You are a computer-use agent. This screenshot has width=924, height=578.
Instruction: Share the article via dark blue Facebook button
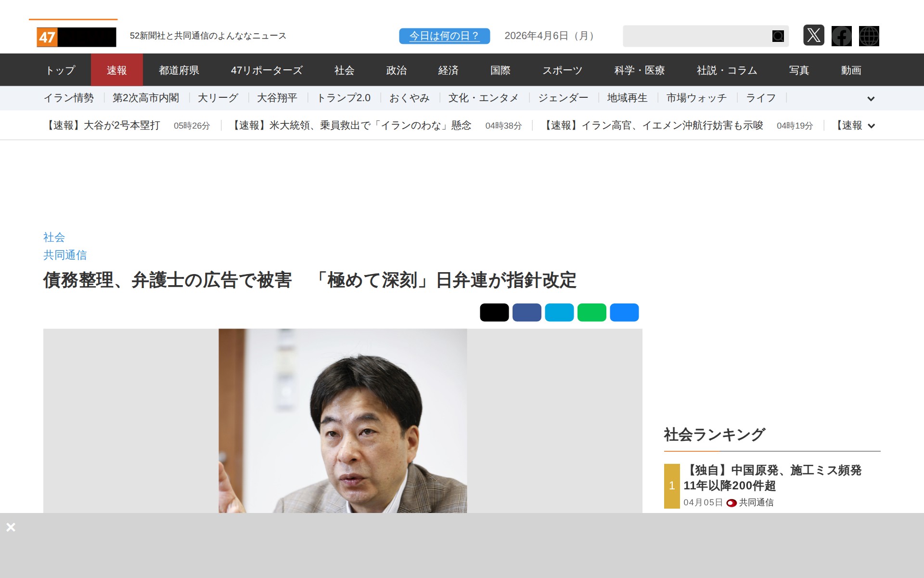526,312
